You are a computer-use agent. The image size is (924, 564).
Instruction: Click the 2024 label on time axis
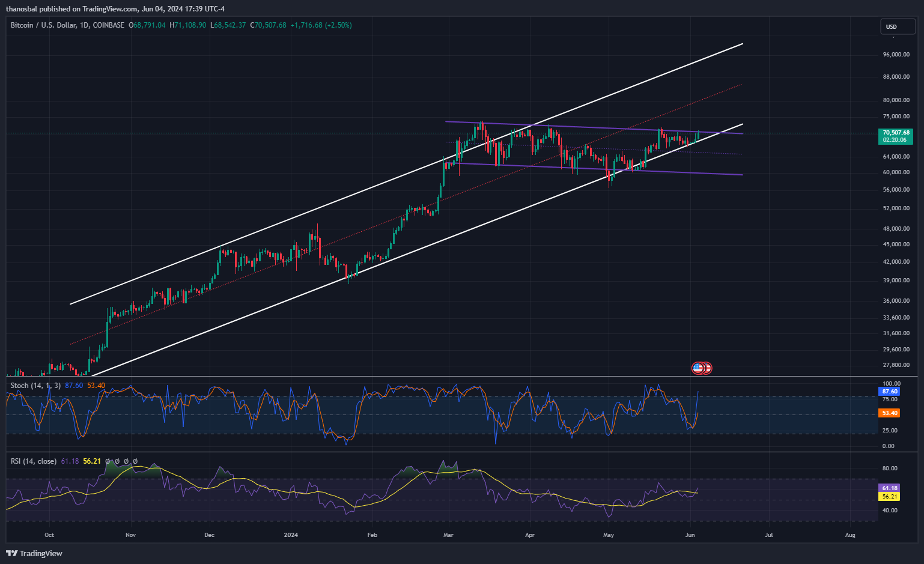(291, 535)
